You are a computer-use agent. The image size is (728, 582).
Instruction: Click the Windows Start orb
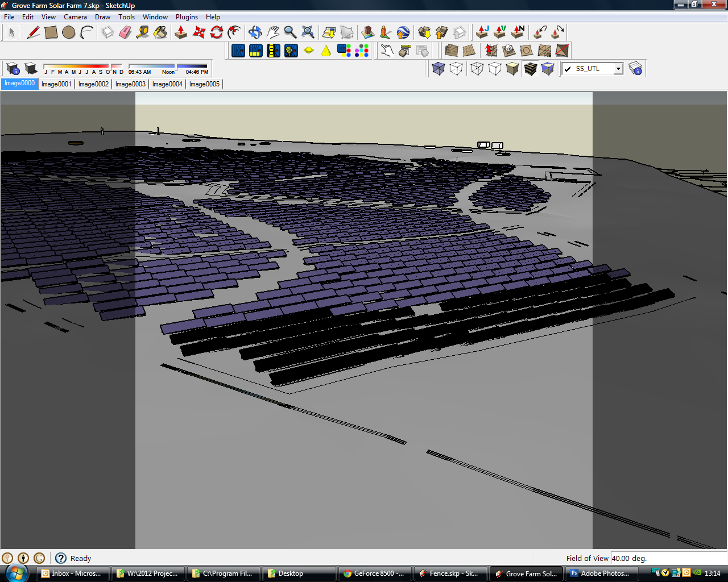[x=16, y=573]
